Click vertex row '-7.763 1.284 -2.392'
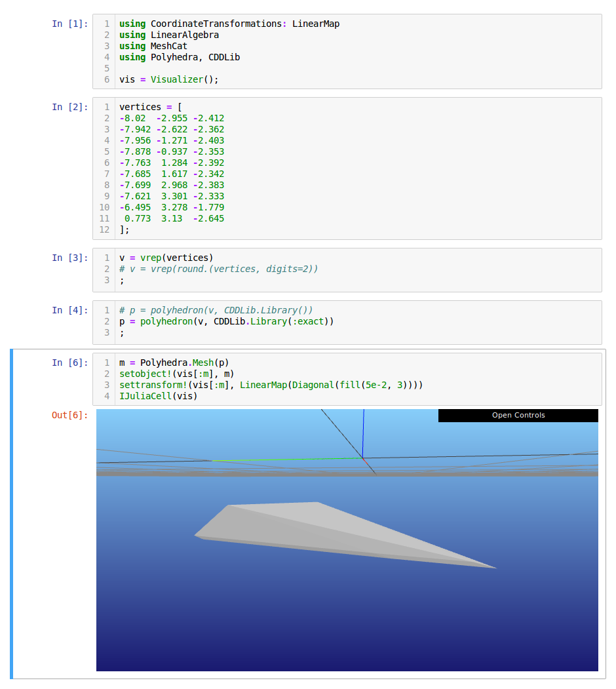The height and width of the screenshot is (689, 616). [172, 163]
